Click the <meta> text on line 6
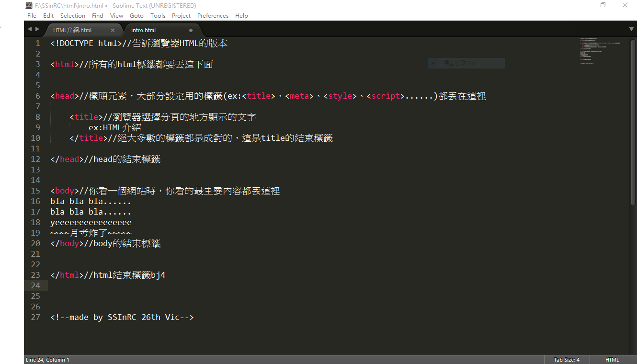637x364 pixels. (299, 96)
